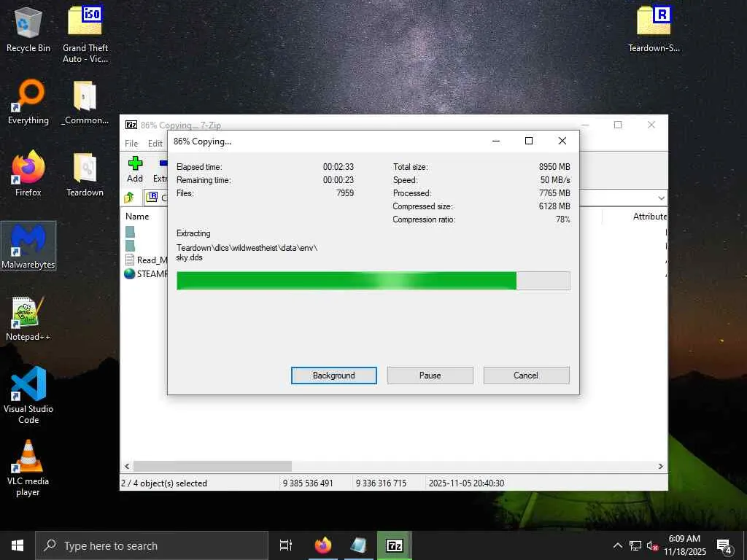Open the Grand Theft Auto ISO file icon
The height and width of the screenshot is (560, 747).
85,34
